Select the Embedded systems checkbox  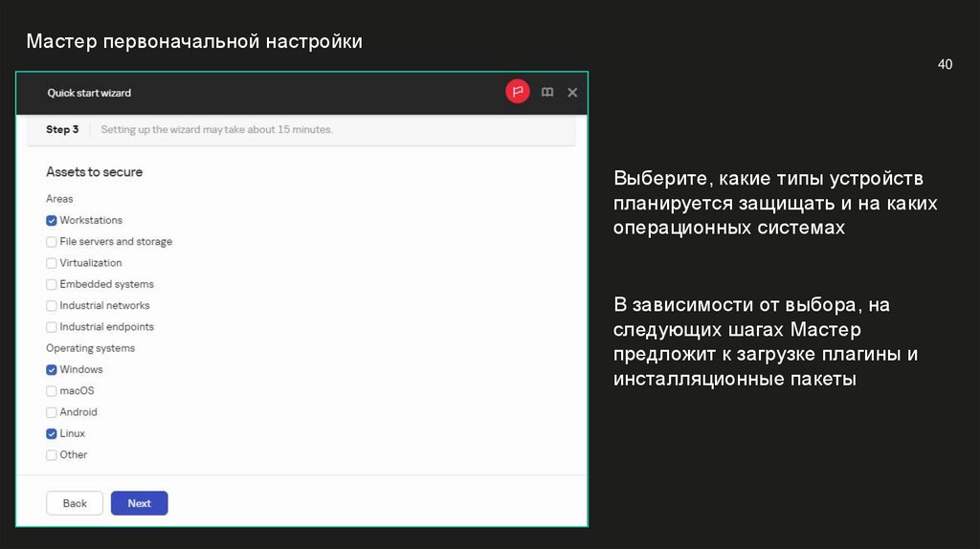[x=52, y=284]
